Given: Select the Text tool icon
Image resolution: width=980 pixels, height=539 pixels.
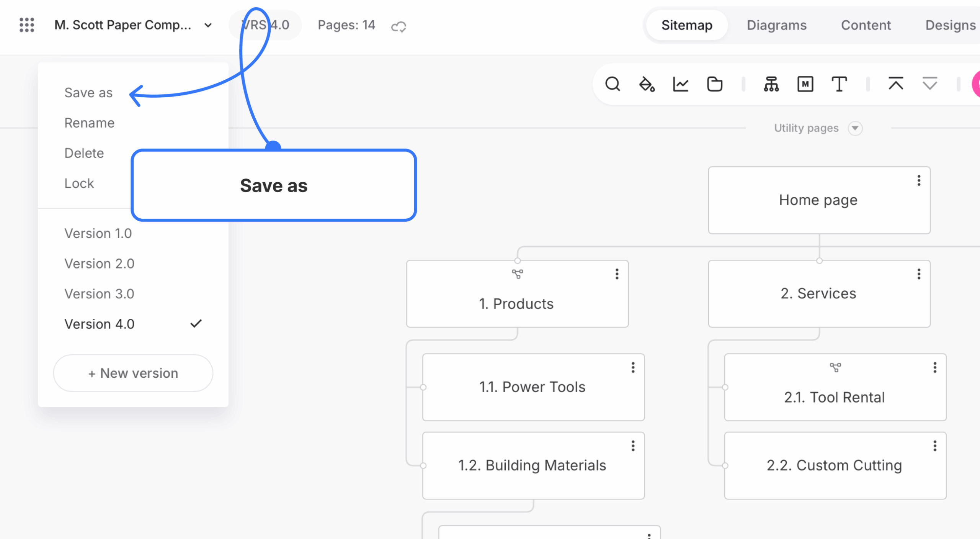Looking at the screenshot, I should (839, 84).
